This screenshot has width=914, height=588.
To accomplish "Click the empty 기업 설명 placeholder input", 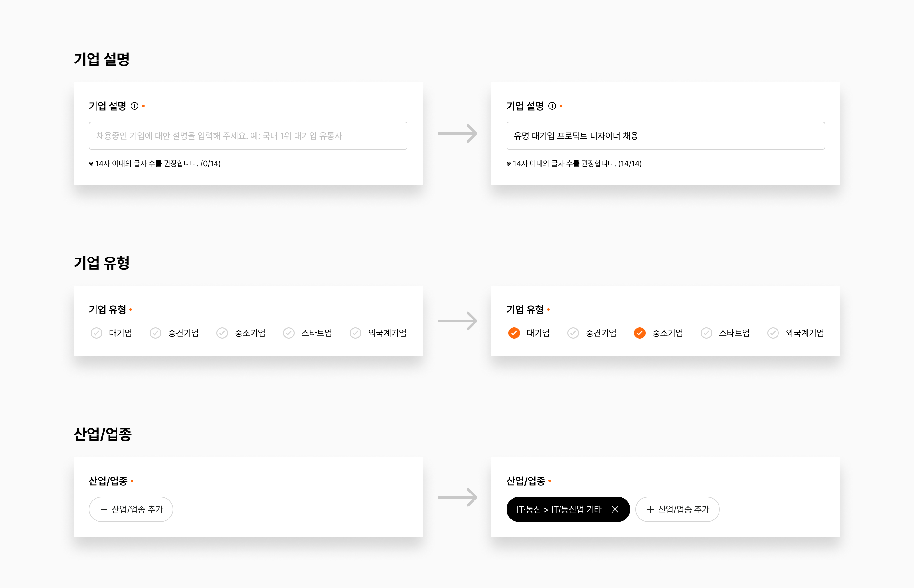I will [248, 135].
